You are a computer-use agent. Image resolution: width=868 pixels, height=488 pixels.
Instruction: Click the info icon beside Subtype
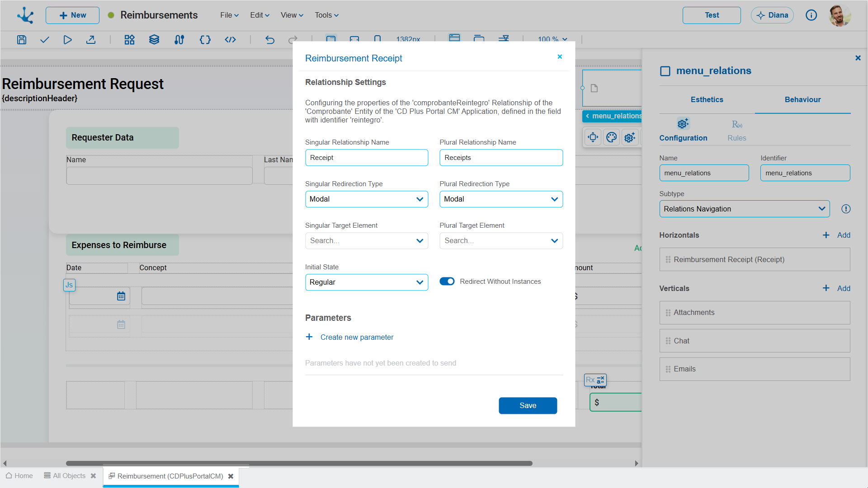tap(846, 209)
